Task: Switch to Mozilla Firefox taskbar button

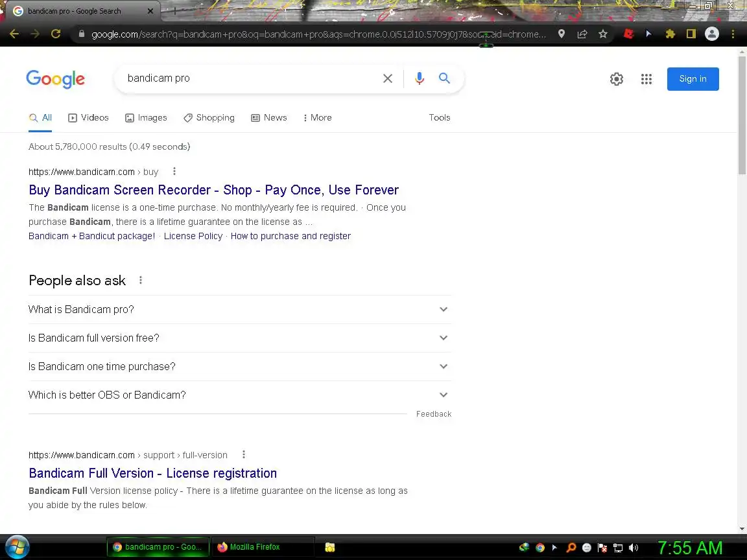Action: (x=262, y=547)
